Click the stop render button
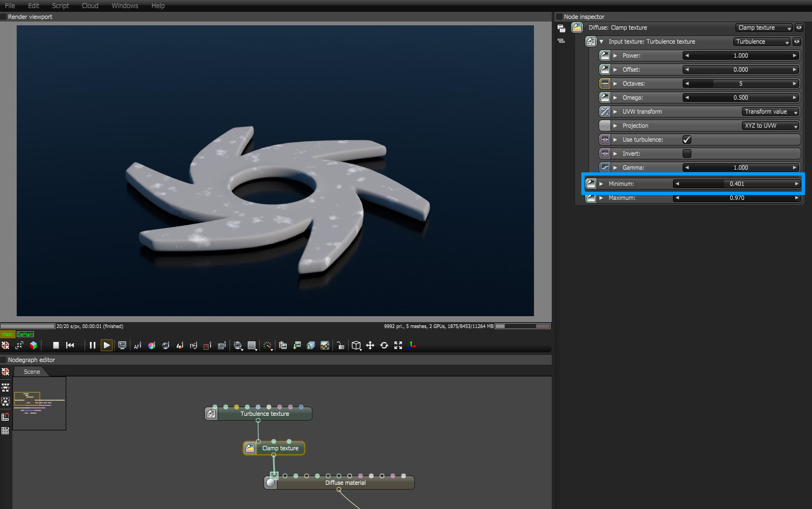This screenshot has width=812, height=509. point(56,345)
